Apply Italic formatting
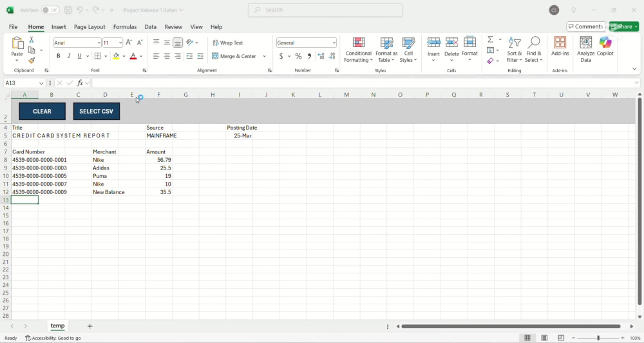 pyautogui.click(x=69, y=56)
